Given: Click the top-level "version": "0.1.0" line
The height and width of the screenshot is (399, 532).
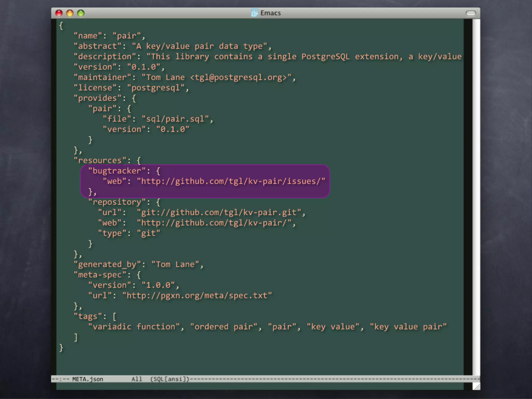Looking at the screenshot, I should click(x=119, y=67).
